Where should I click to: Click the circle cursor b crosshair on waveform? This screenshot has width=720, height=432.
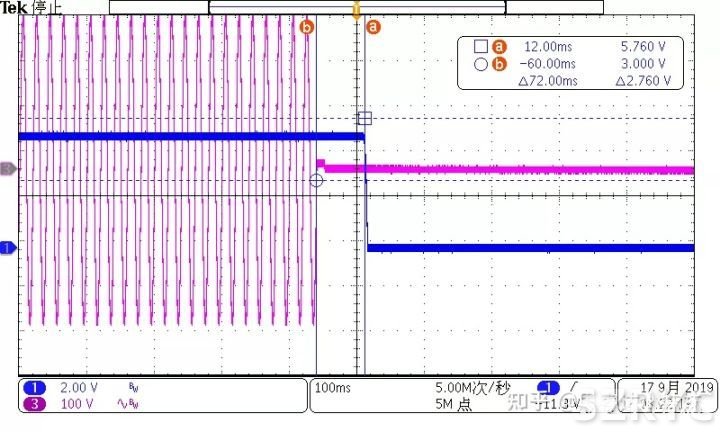click(317, 181)
